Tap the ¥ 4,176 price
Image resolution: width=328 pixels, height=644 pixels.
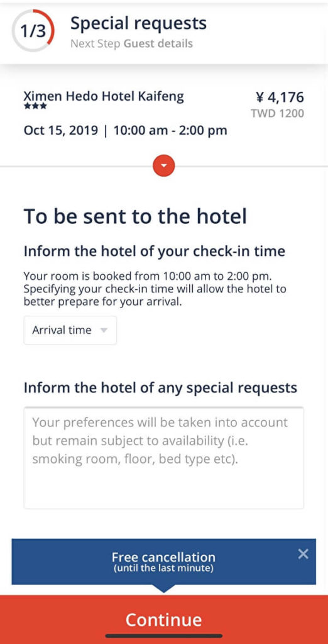coord(280,97)
